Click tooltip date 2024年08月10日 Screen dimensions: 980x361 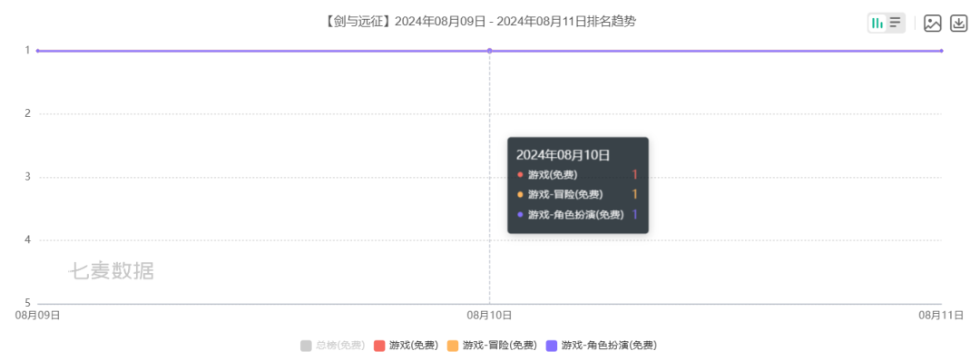[563, 155]
